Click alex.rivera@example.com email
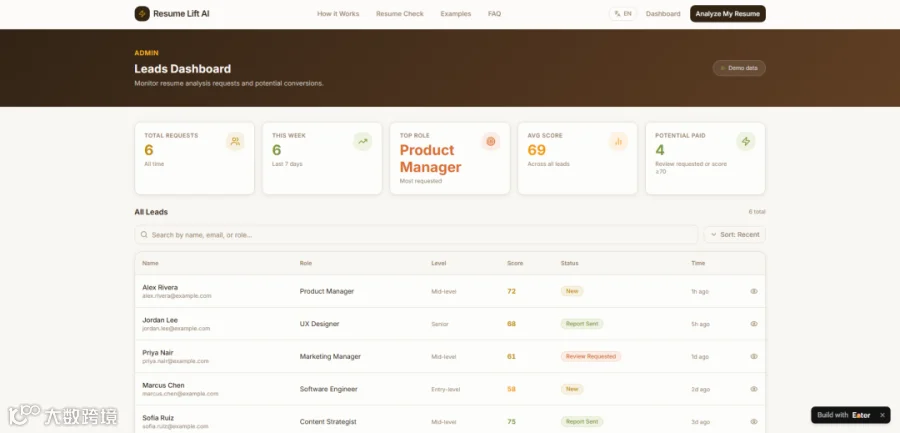Viewport: 900px width, 433px height. pos(177,296)
